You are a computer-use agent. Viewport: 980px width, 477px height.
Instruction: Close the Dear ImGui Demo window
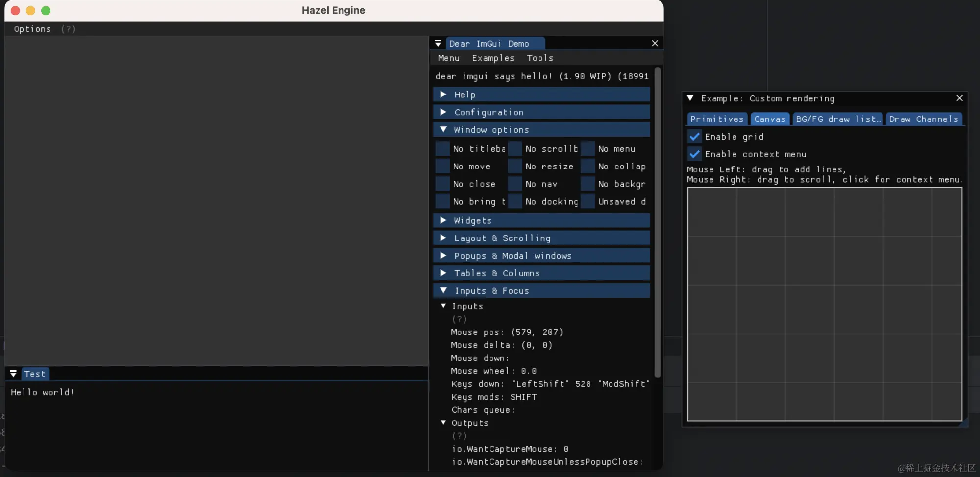655,43
